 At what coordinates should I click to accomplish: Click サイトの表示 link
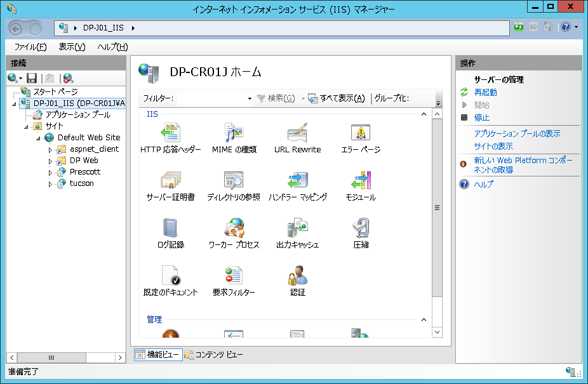pos(493,146)
